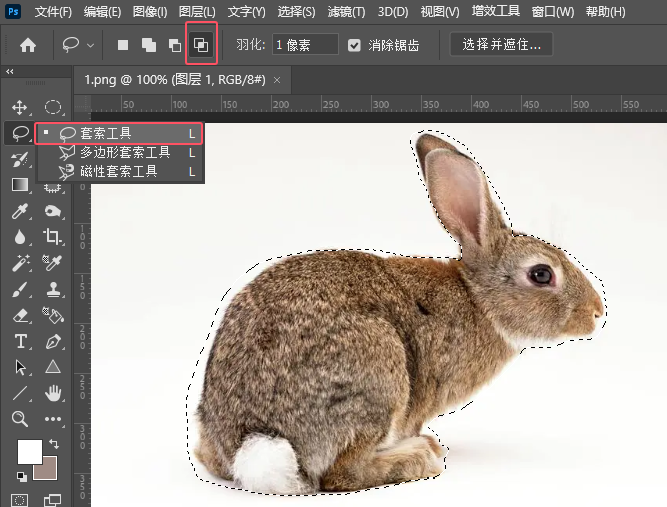Click the 羽化 feather input field
The height and width of the screenshot is (507, 667).
305,45
